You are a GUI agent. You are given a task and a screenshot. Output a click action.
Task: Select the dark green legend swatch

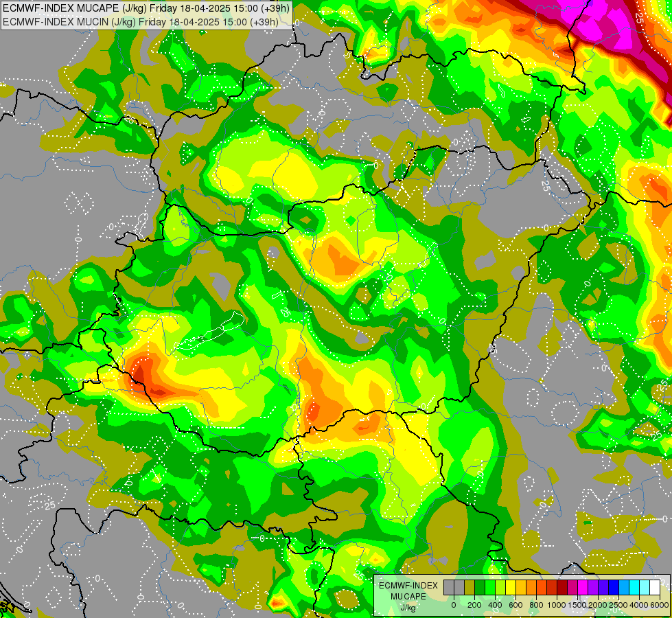[480, 588]
